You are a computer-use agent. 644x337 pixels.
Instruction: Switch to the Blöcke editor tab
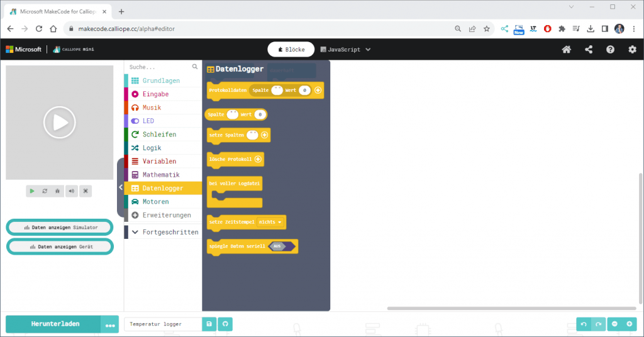291,50
